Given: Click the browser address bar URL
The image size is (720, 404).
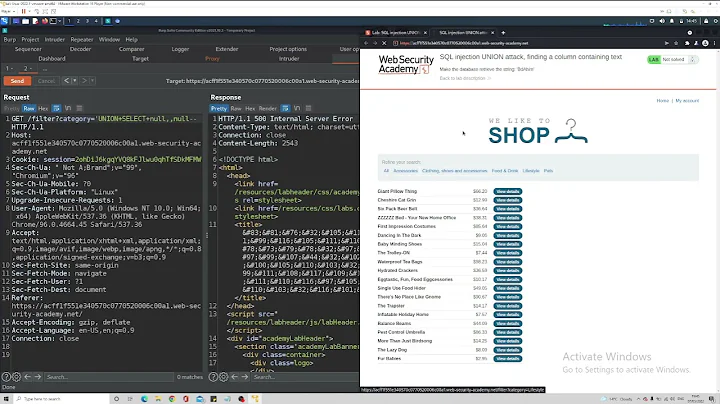Looking at the screenshot, I should (464, 43).
